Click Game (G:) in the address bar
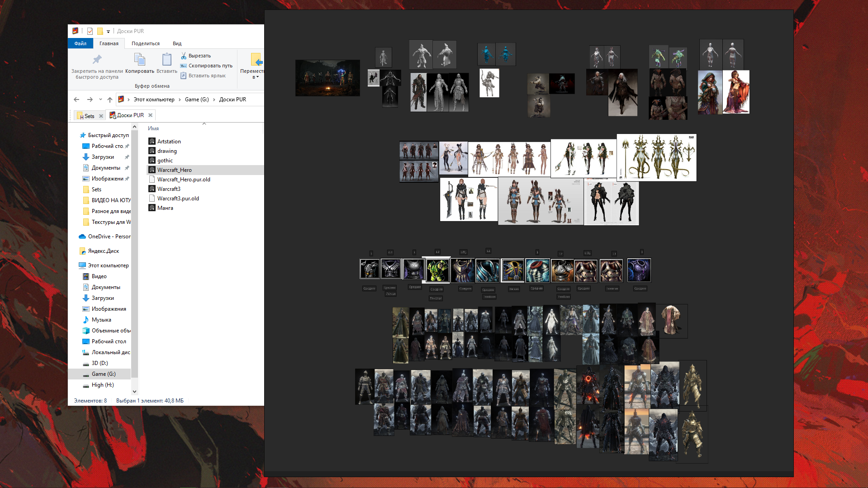Image resolution: width=868 pixels, height=488 pixels. [197, 99]
